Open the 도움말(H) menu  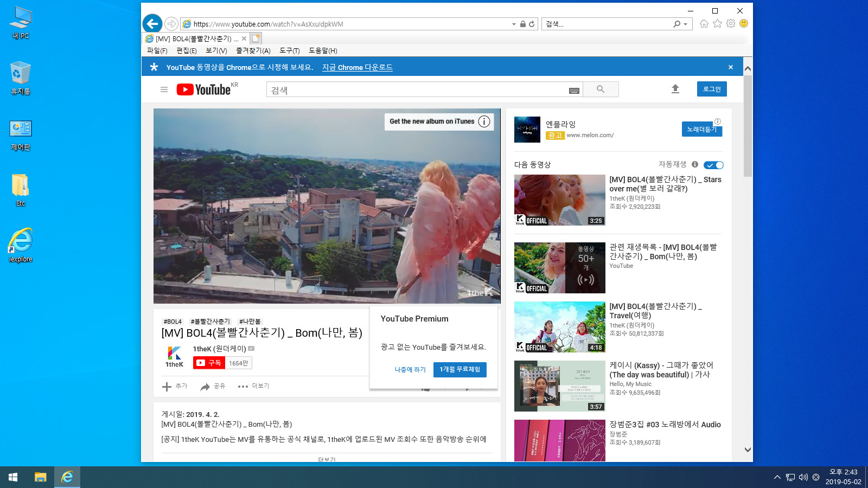(323, 50)
